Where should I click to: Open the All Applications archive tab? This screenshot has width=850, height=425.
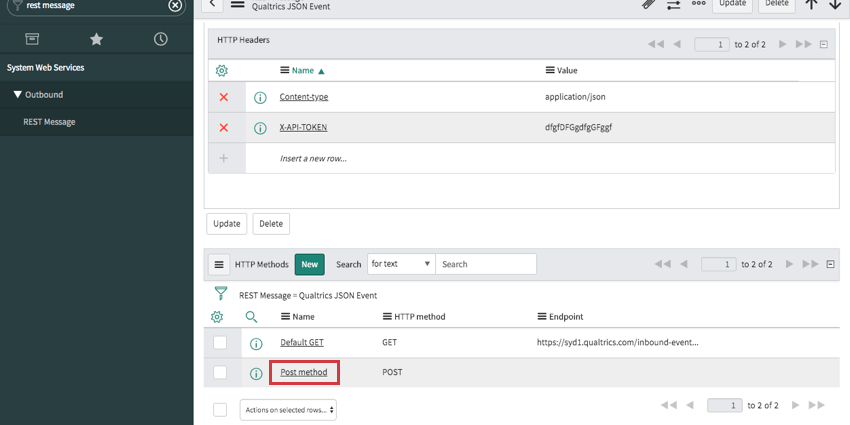click(x=32, y=39)
